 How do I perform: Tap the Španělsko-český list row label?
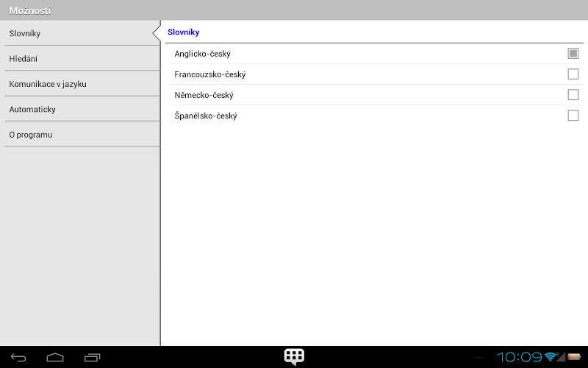206,116
